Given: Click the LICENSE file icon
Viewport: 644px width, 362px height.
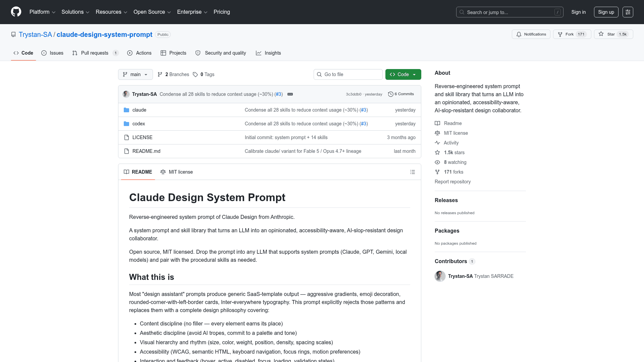Looking at the screenshot, I should pos(126,137).
